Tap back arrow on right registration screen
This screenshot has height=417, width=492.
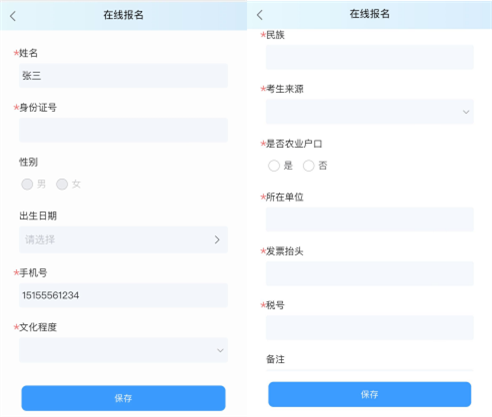coord(260,15)
